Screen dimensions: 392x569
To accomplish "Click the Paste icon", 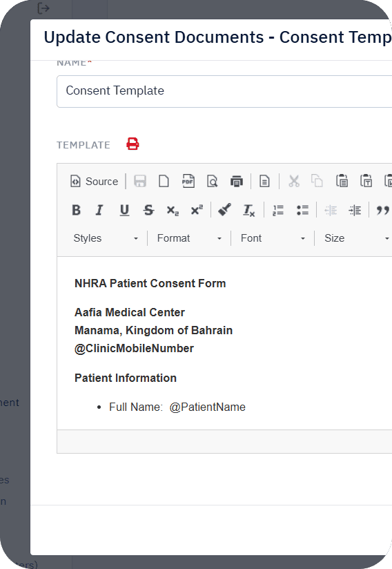I will [x=342, y=181].
